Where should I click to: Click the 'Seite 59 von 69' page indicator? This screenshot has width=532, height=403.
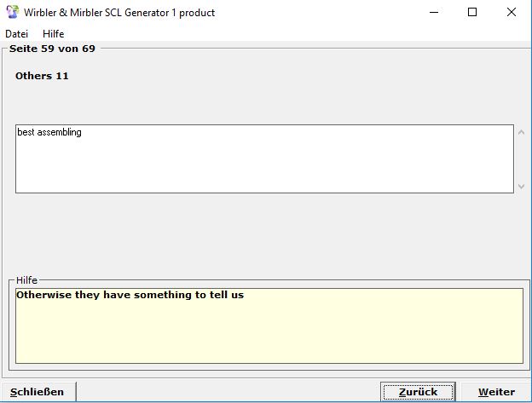click(x=52, y=49)
